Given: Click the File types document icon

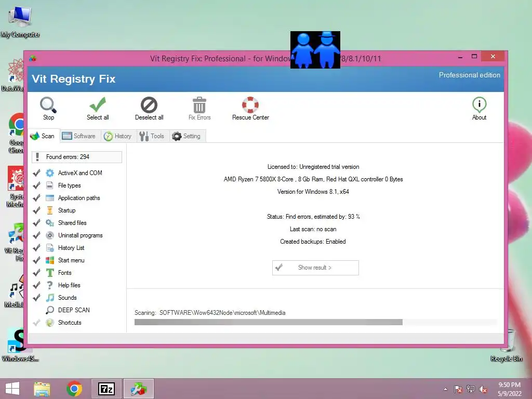Looking at the screenshot, I should pyautogui.click(x=50, y=185).
